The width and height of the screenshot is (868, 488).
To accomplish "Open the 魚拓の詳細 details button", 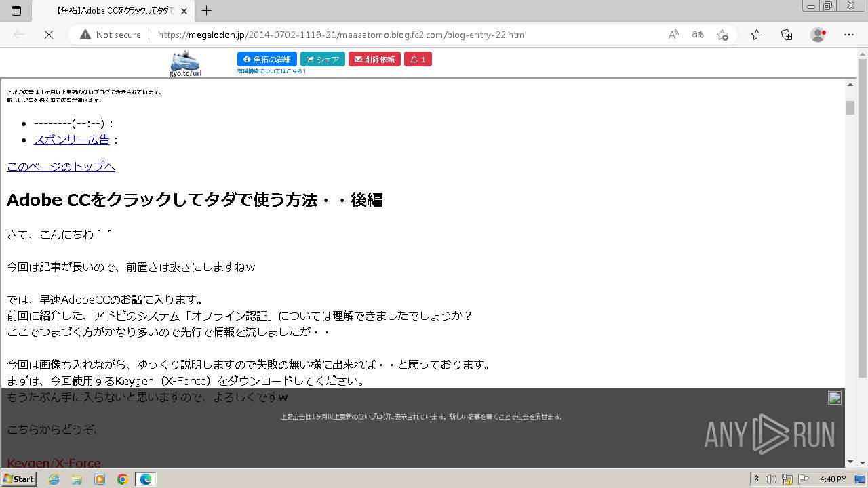I will tap(267, 60).
